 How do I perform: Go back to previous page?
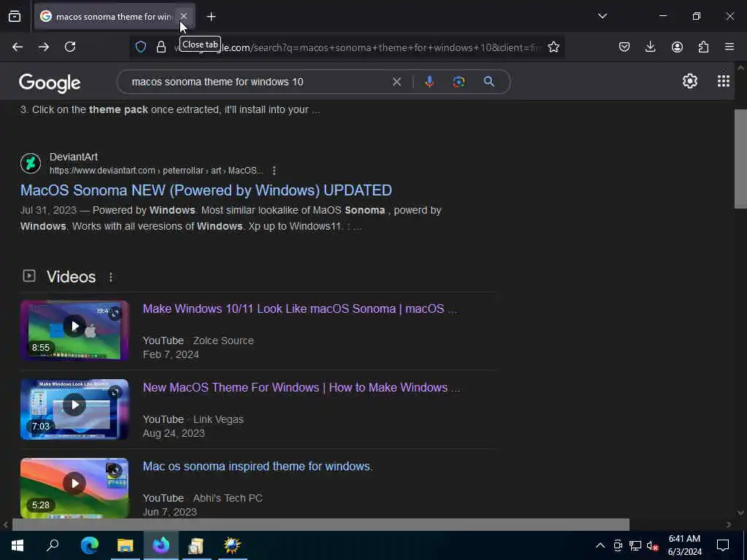18,47
